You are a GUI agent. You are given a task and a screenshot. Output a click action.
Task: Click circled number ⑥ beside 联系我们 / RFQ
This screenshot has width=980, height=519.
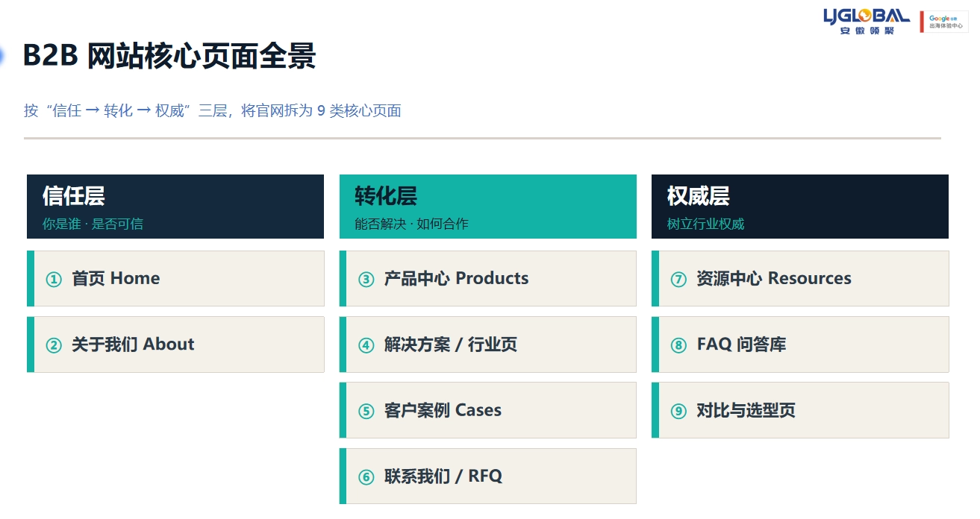pyautogui.click(x=366, y=477)
